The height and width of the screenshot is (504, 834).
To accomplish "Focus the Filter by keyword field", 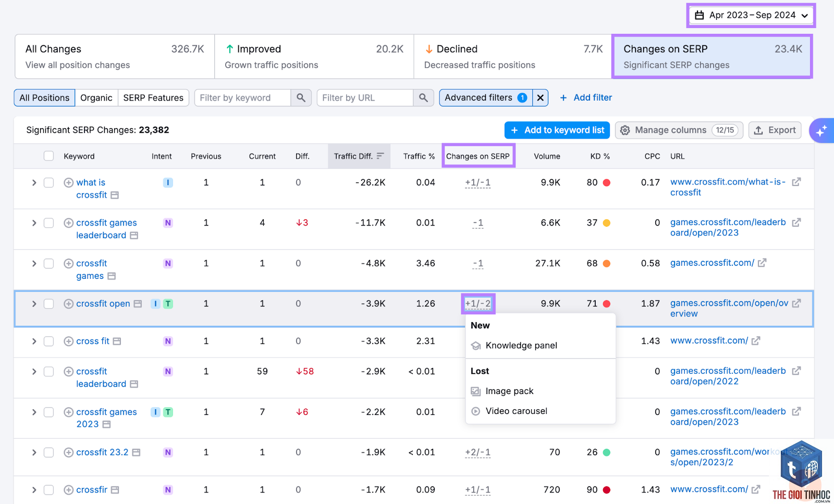I will 242,97.
